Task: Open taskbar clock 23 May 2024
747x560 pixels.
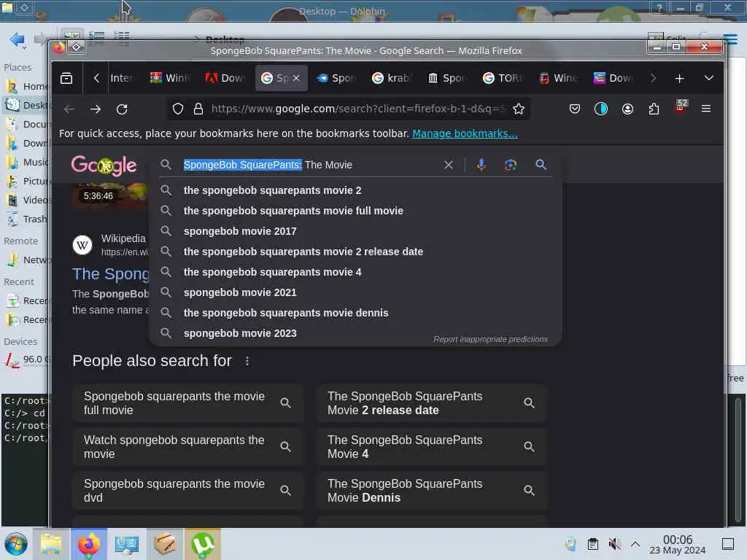Action: pyautogui.click(x=678, y=544)
